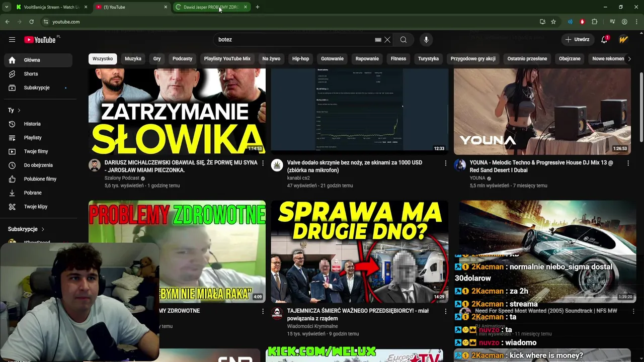Open Subskrypcje feed with the blue dot

coord(37,87)
